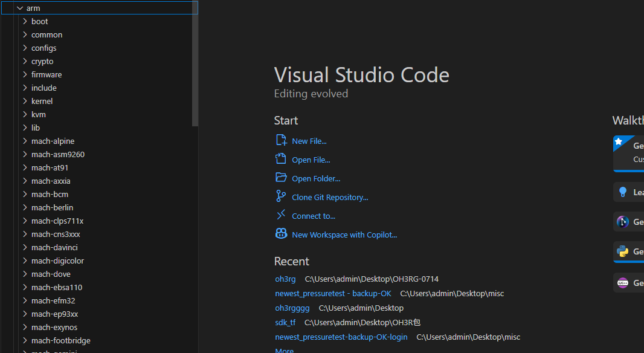Click the Python logo walkthrough icon
This screenshot has height=353, width=644.
623,251
